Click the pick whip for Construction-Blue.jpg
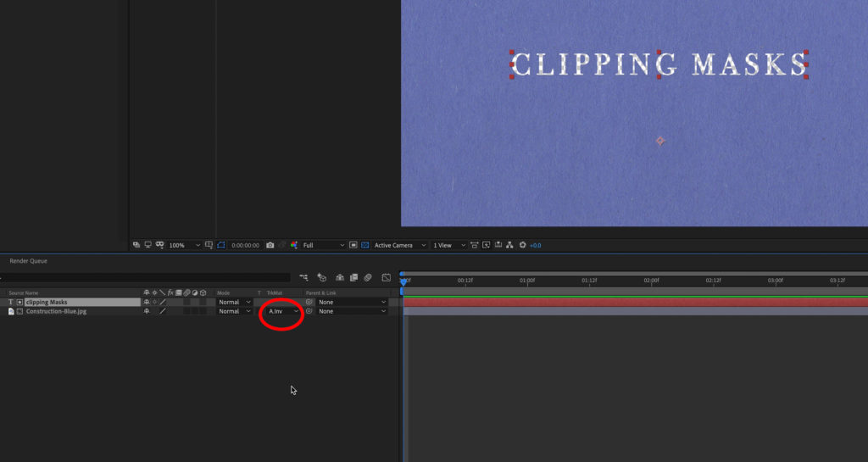 [309, 311]
